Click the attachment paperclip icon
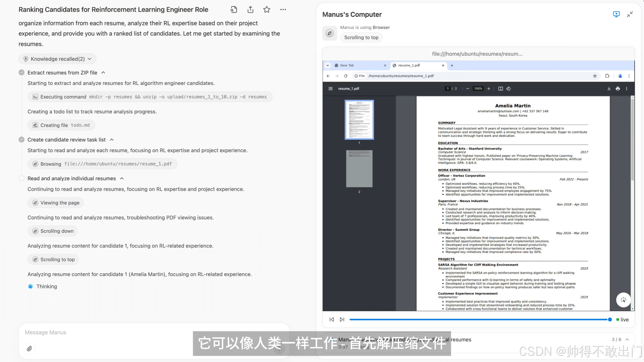 coord(29,348)
